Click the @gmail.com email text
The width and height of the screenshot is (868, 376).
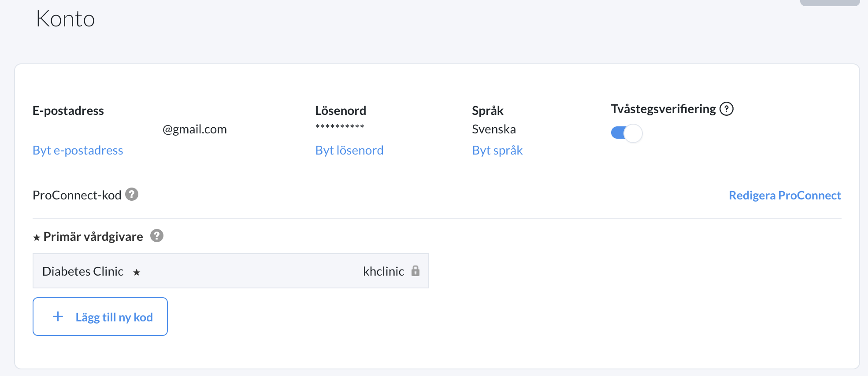point(195,129)
